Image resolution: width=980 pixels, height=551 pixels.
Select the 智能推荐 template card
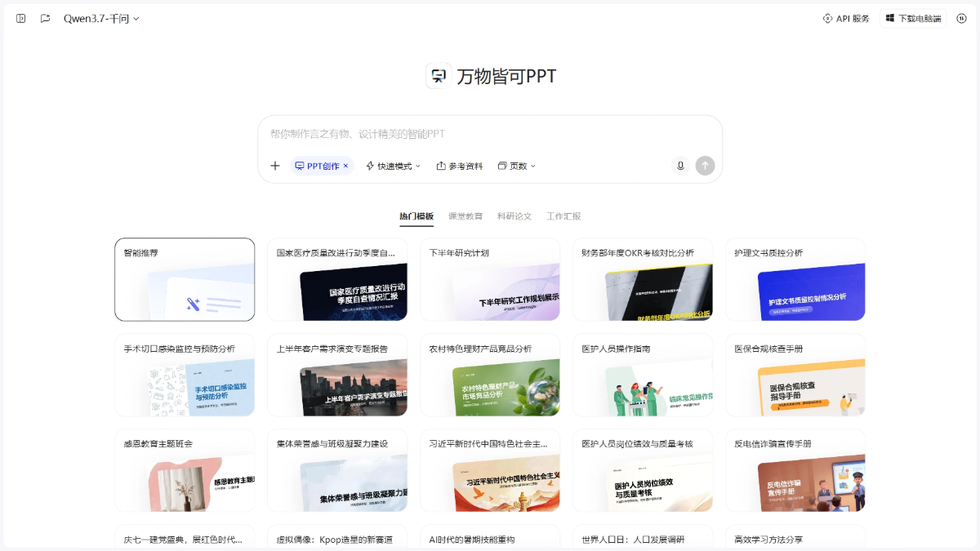click(185, 279)
